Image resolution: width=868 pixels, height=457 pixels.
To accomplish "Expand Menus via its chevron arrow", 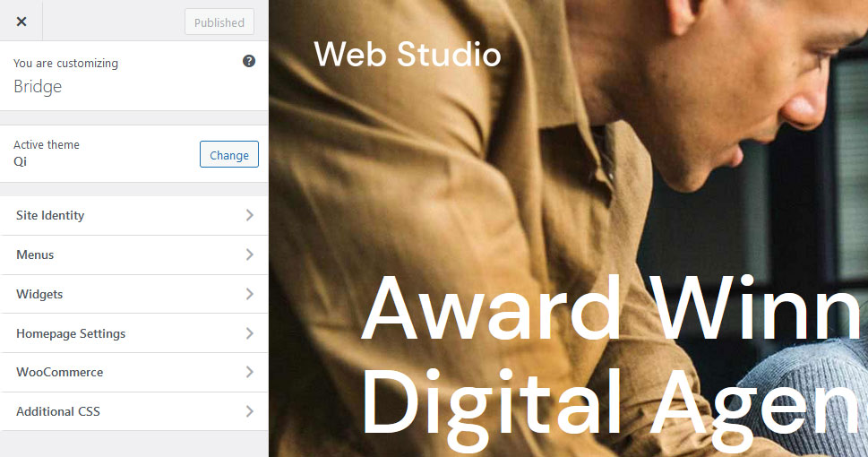I will [x=250, y=254].
